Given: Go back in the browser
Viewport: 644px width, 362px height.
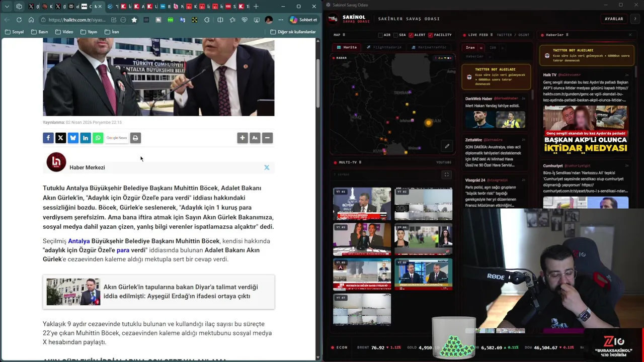Looking at the screenshot, I should point(7,20).
